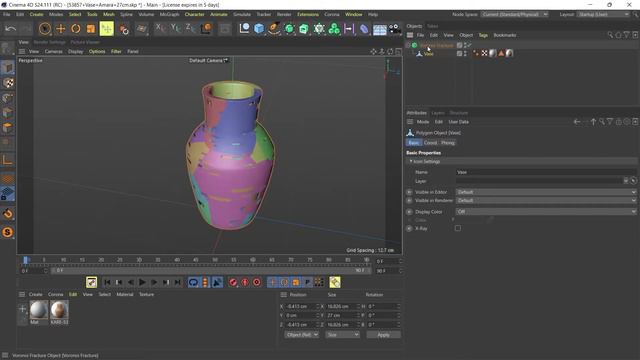Open the viewport Display menu

[76, 51]
